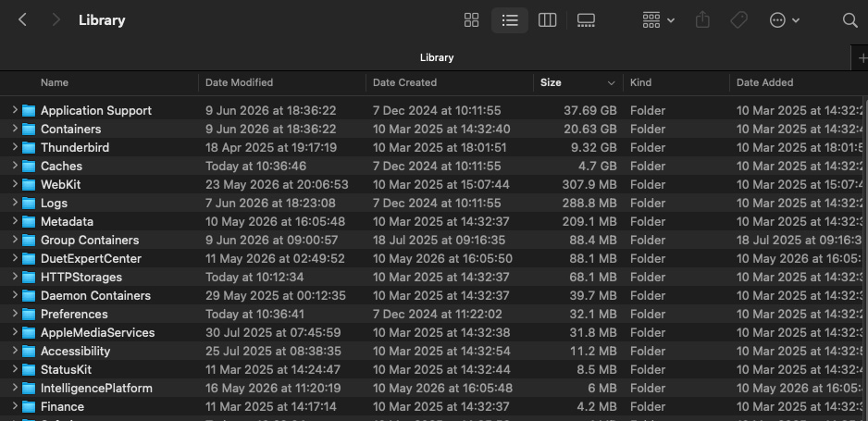Expand the Metadata folder

pyautogui.click(x=15, y=222)
